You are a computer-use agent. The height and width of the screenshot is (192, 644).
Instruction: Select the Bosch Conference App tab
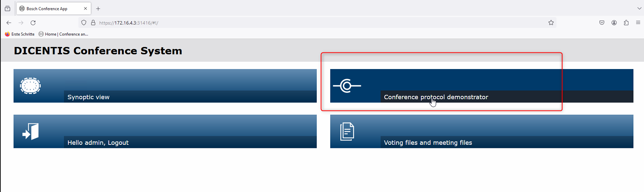click(x=47, y=8)
